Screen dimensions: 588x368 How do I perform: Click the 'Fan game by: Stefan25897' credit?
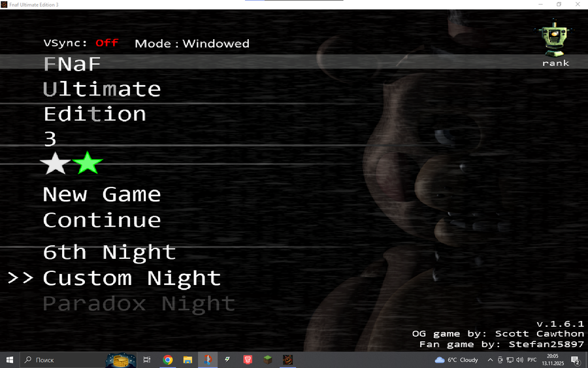[501, 344]
